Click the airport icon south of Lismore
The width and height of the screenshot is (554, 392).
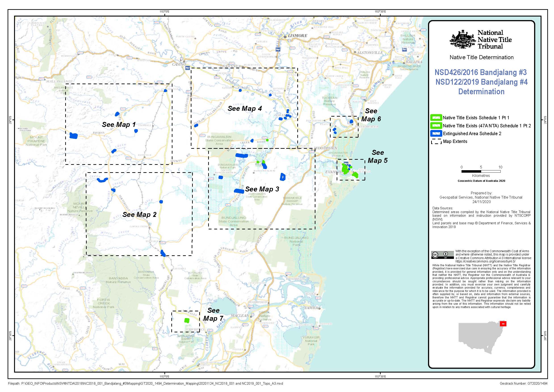[x=278, y=50]
